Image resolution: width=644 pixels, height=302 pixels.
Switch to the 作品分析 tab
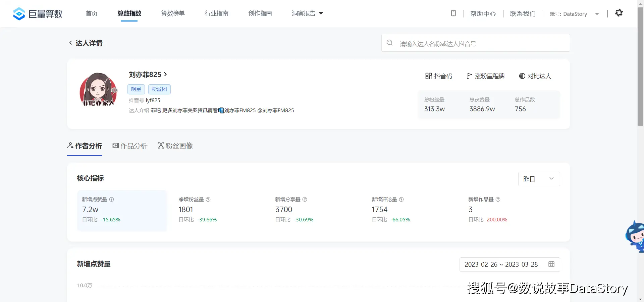[130, 146]
